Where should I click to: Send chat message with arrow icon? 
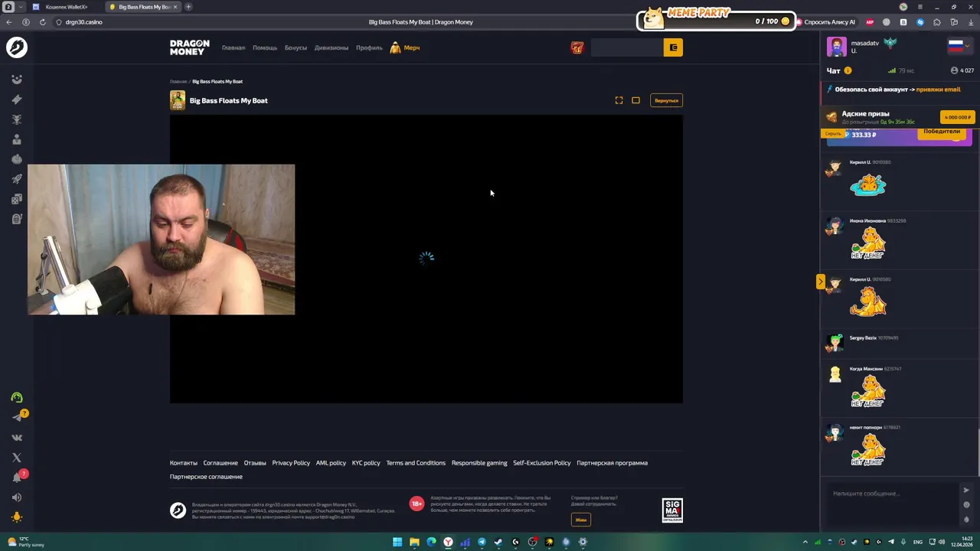point(966,491)
